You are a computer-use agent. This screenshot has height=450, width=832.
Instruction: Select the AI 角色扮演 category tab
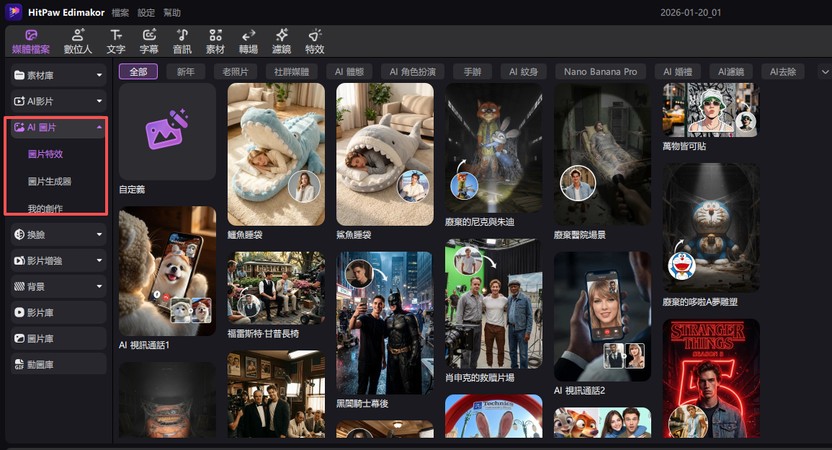[x=412, y=72]
